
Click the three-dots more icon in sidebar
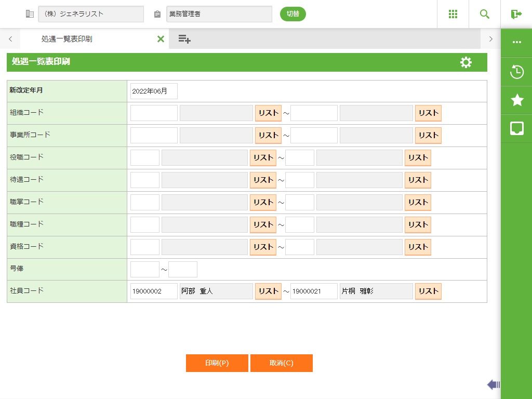tap(516, 43)
